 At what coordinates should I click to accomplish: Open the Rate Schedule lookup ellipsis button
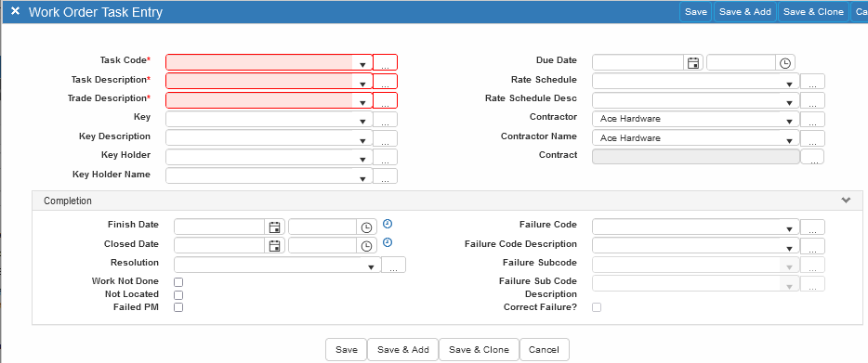click(812, 82)
